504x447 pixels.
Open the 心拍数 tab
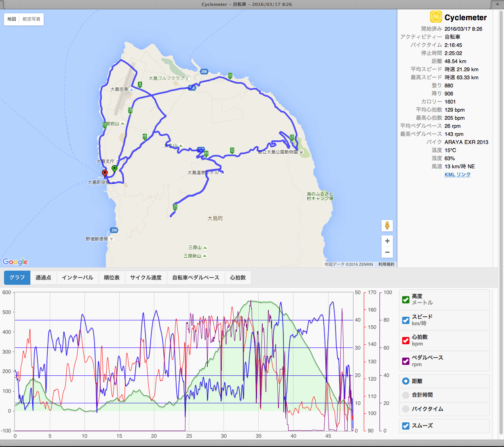[238, 278]
